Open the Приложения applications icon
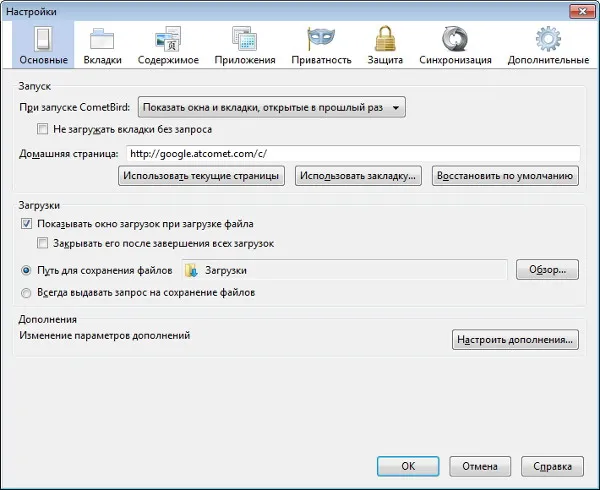Image resolution: width=600 pixels, height=490 pixels. [245, 39]
